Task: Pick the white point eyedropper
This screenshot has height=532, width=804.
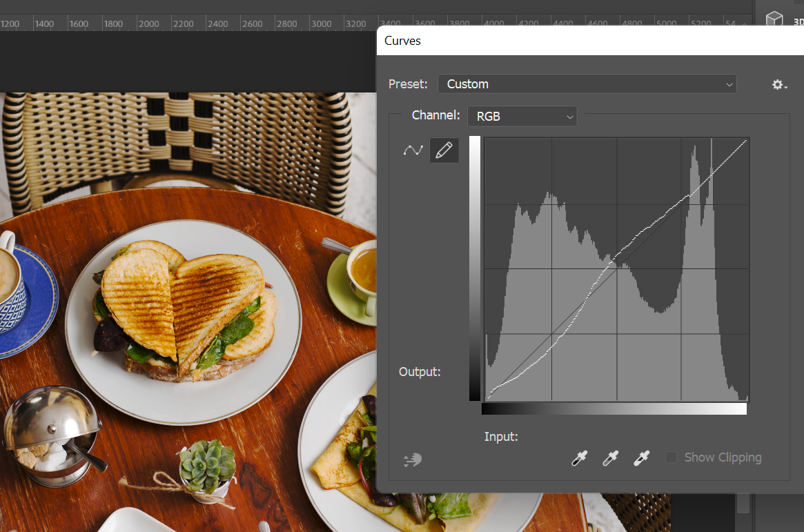Action: coord(641,457)
